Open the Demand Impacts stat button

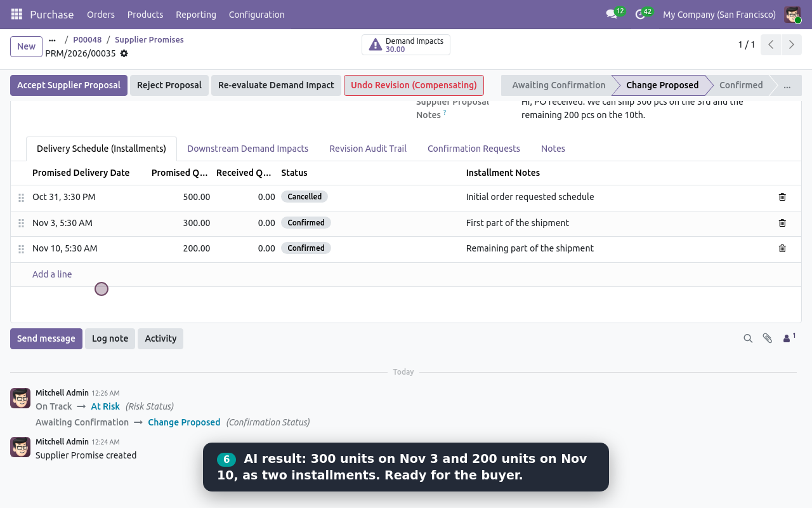pos(406,45)
